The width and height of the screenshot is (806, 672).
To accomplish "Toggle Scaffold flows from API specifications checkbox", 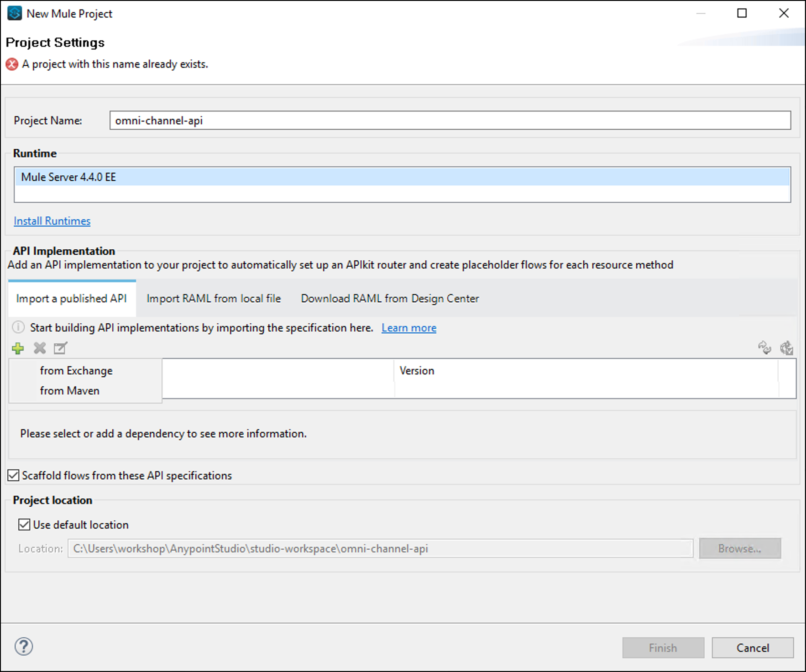I will click(14, 475).
